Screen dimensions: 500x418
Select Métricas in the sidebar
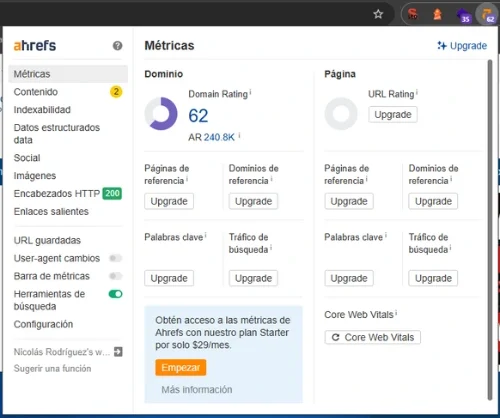click(68, 74)
